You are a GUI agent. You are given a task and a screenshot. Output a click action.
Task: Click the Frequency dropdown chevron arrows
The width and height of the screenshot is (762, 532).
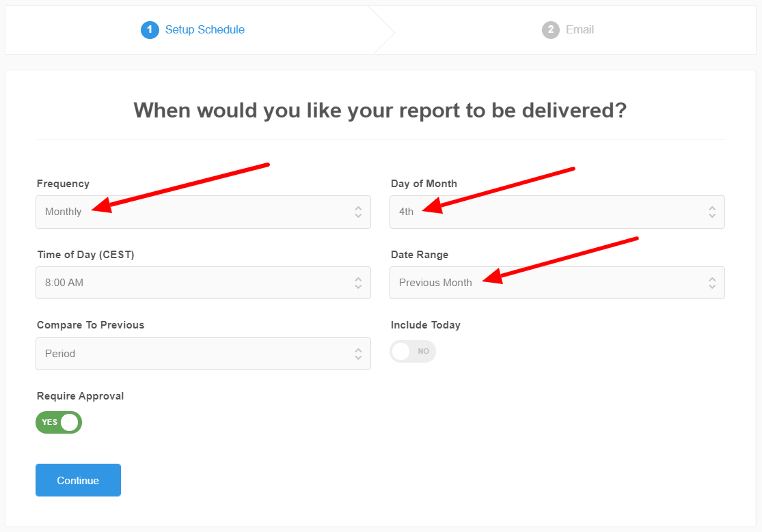coord(358,212)
